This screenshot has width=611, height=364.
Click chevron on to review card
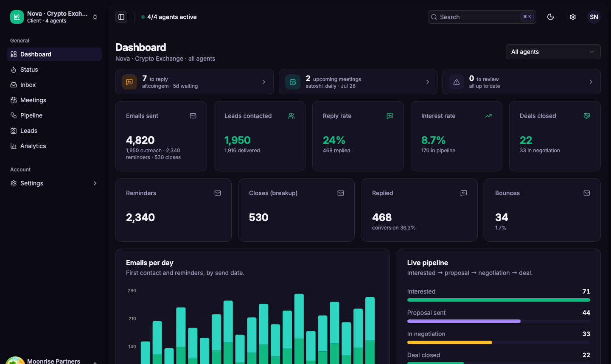[591, 82]
